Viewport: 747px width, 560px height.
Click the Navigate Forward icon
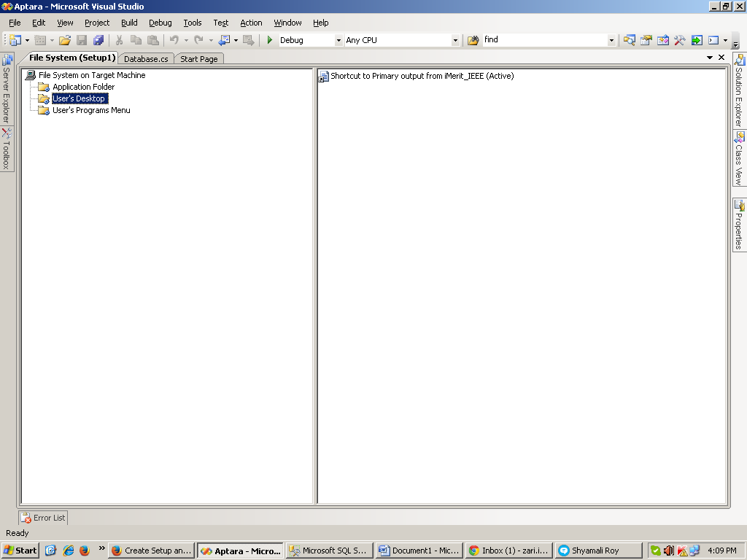tap(248, 41)
